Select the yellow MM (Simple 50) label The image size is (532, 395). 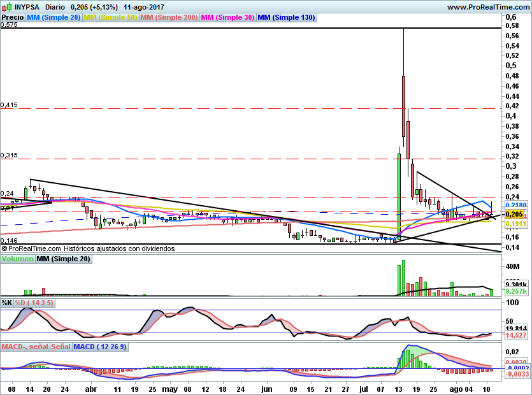[111, 18]
